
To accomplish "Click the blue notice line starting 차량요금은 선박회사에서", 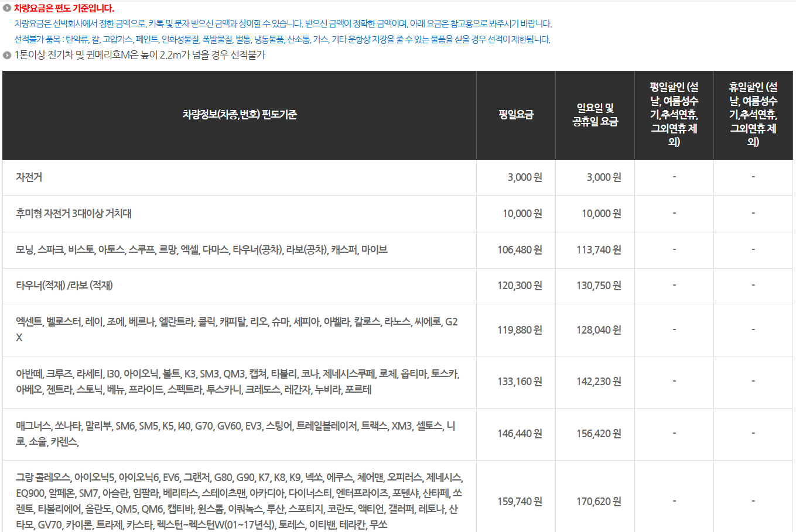I will (x=283, y=24).
